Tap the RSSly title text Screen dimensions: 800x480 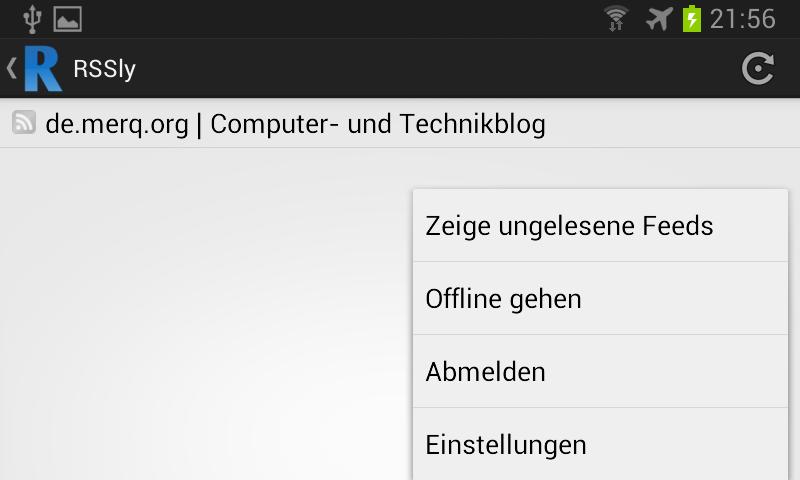(x=104, y=69)
